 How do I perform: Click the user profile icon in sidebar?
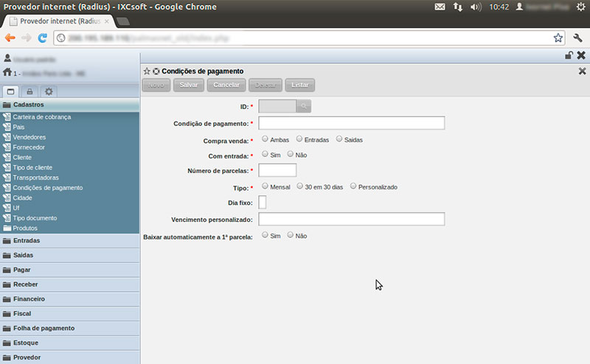(x=7, y=58)
